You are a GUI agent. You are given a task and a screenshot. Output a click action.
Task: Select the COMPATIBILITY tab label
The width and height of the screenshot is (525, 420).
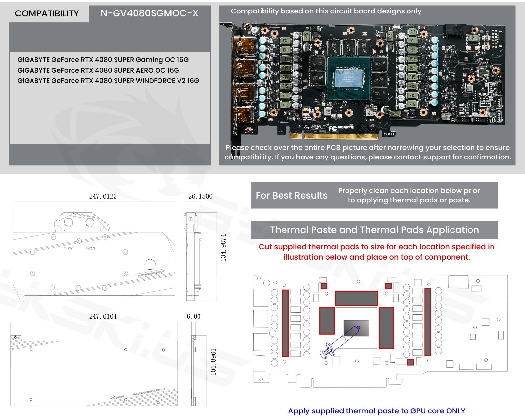[47, 13]
